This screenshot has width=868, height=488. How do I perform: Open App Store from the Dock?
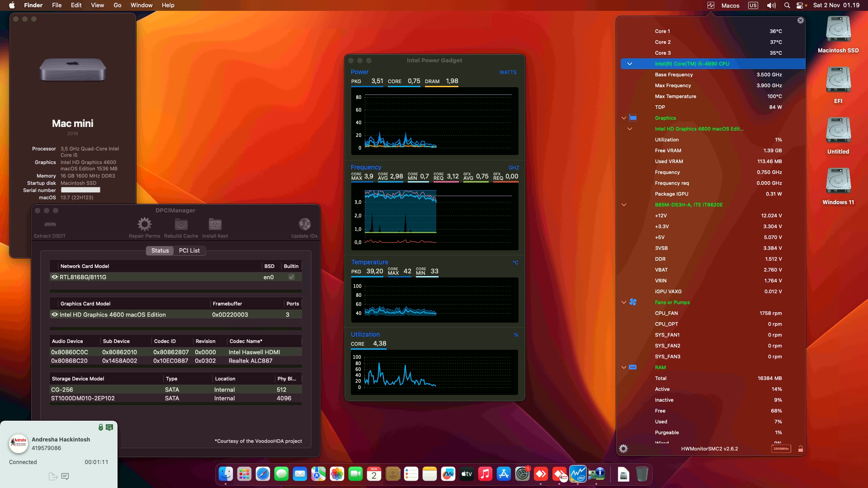click(x=504, y=474)
